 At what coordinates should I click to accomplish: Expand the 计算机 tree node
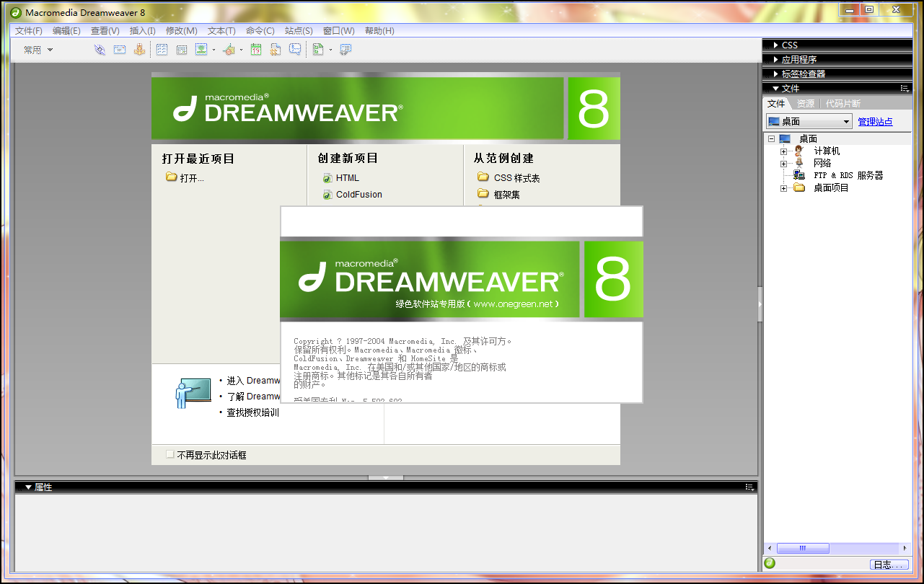(783, 151)
